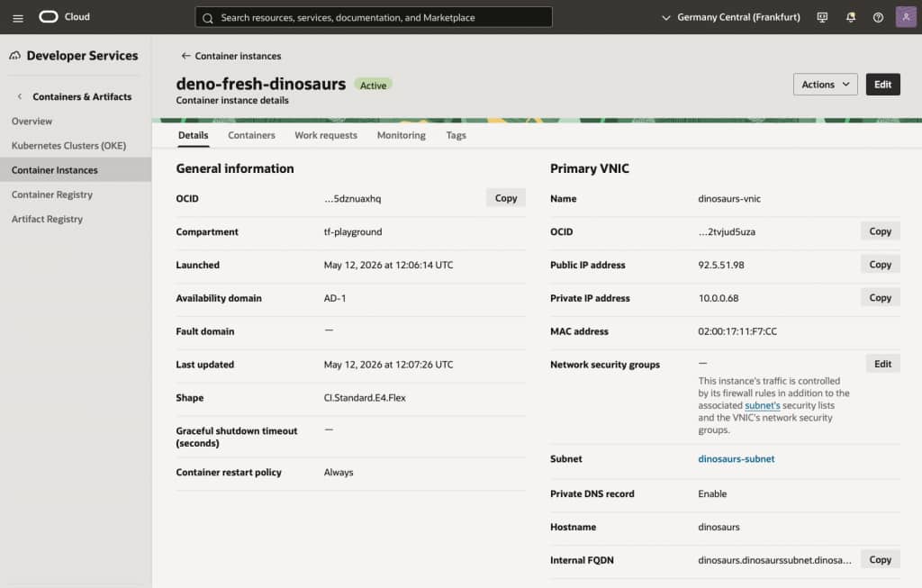Open the Germany Central (Frankfurt) region dropdown
This screenshot has height=588, width=922.
[731, 18]
